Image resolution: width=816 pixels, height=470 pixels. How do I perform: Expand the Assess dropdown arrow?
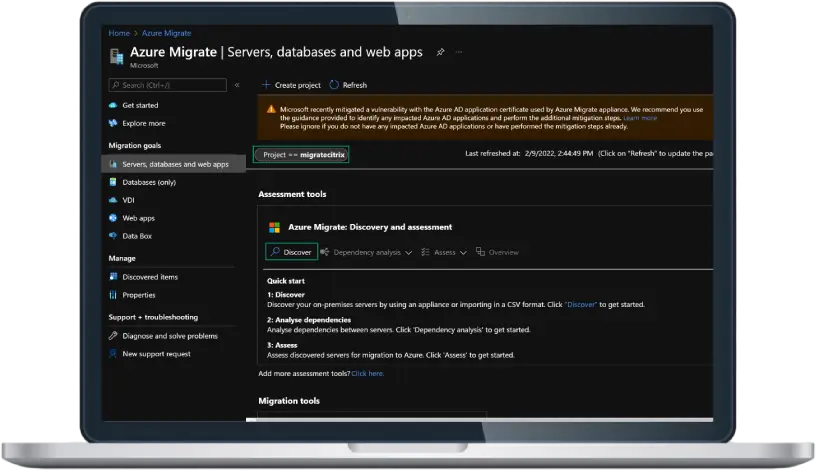pyautogui.click(x=463, y=252)
